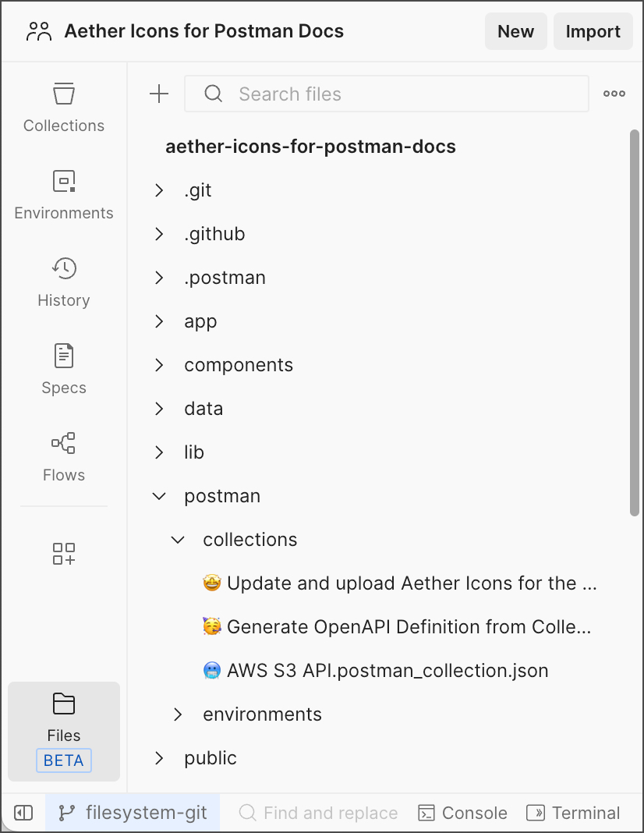Select the Environments sidebar icon

[63, 193]
